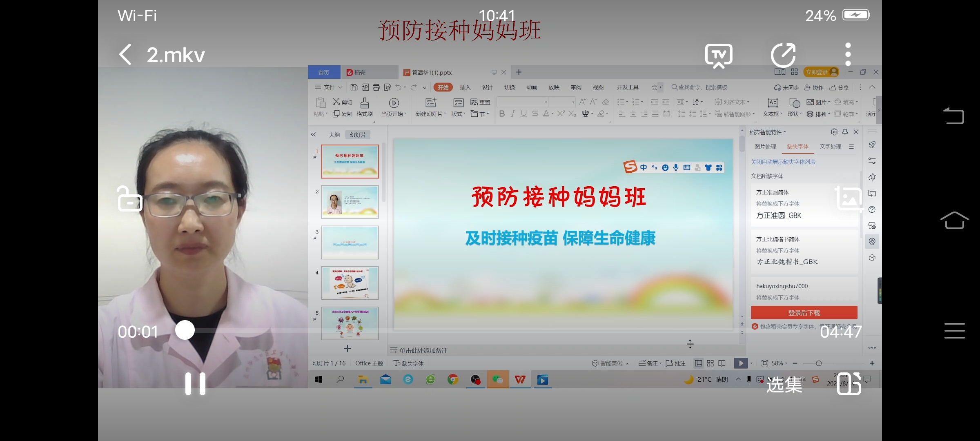Open the 排列 arrange dropdown

(x=818, y=114)
